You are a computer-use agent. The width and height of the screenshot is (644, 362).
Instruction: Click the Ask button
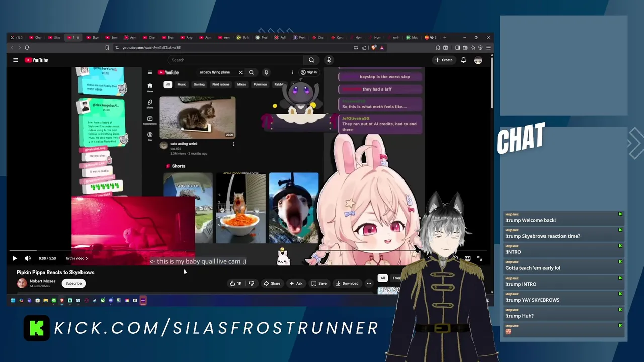[x=296, y=283]
